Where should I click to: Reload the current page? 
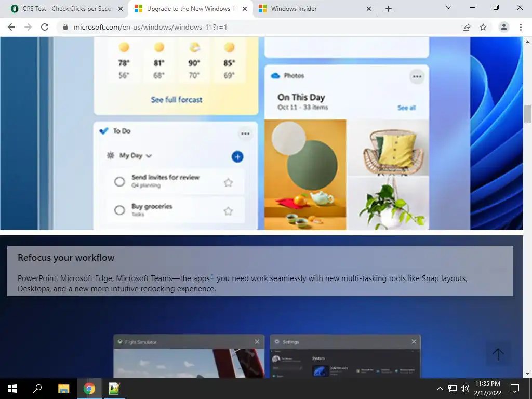point(45,27)
